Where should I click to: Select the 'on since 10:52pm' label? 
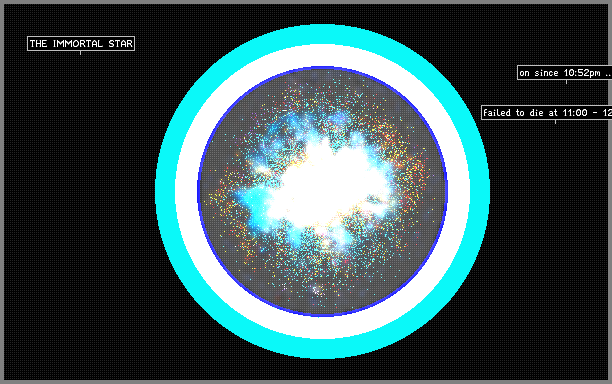564,73
